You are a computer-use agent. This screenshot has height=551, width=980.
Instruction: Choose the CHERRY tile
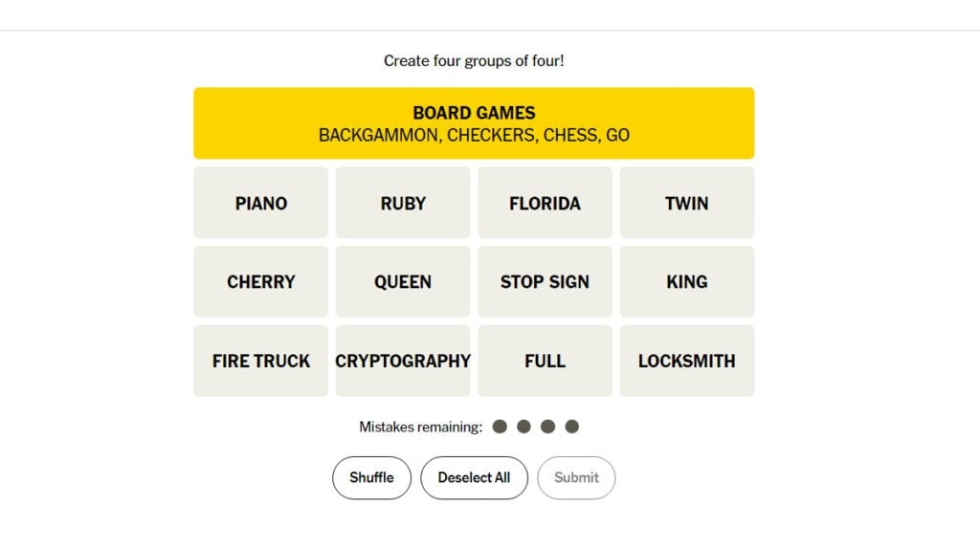[260, 281]
